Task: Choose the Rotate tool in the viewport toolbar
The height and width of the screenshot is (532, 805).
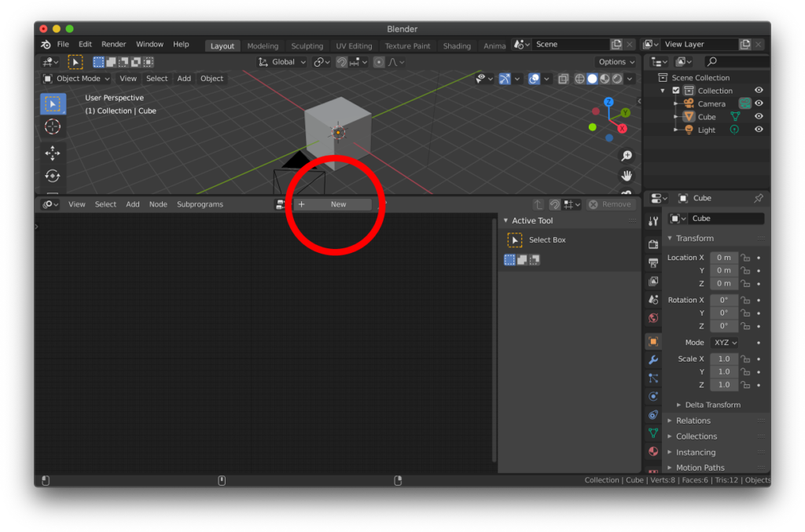Action: click(x=53, y=176)
